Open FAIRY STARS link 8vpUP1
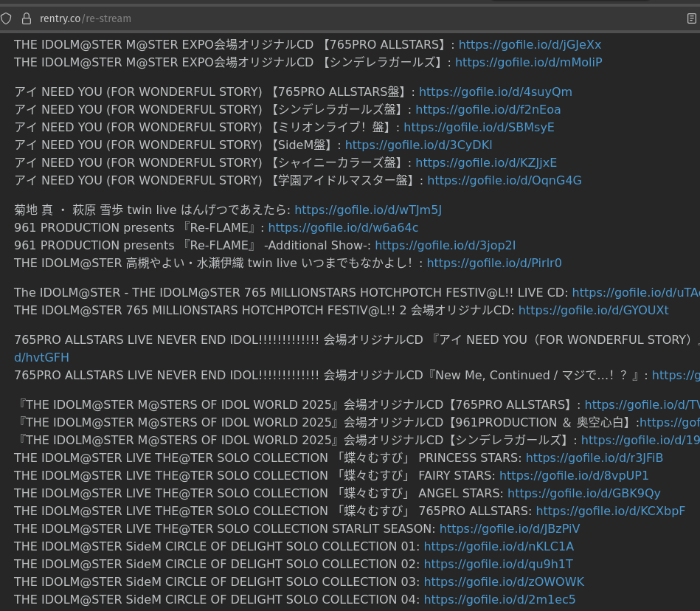Viewport: 700px width, 611px height. tap(574, 476)
